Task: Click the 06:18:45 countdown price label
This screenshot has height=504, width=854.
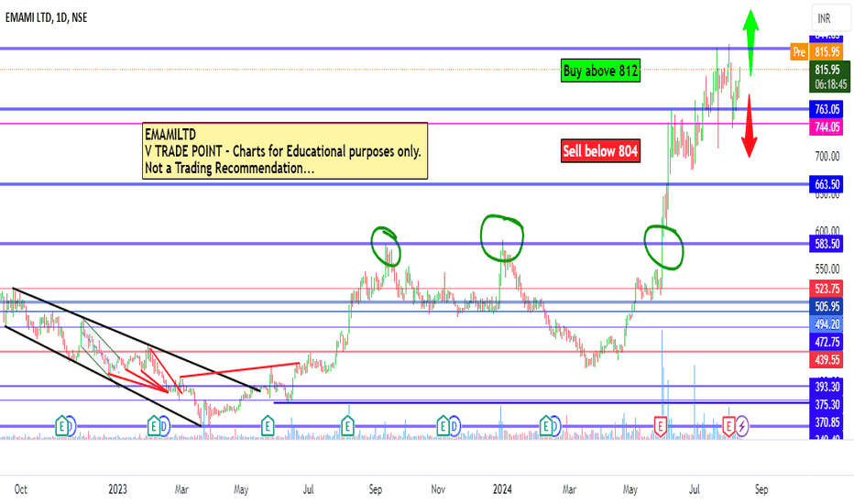Action: (x=830, y=84)
